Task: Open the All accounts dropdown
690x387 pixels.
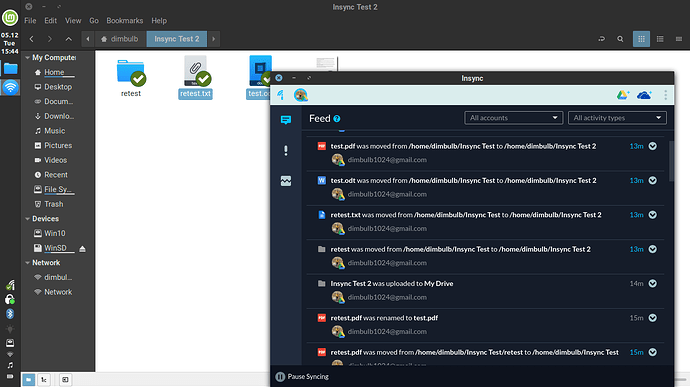Action: pyautogui.click(x=514, y=118)
